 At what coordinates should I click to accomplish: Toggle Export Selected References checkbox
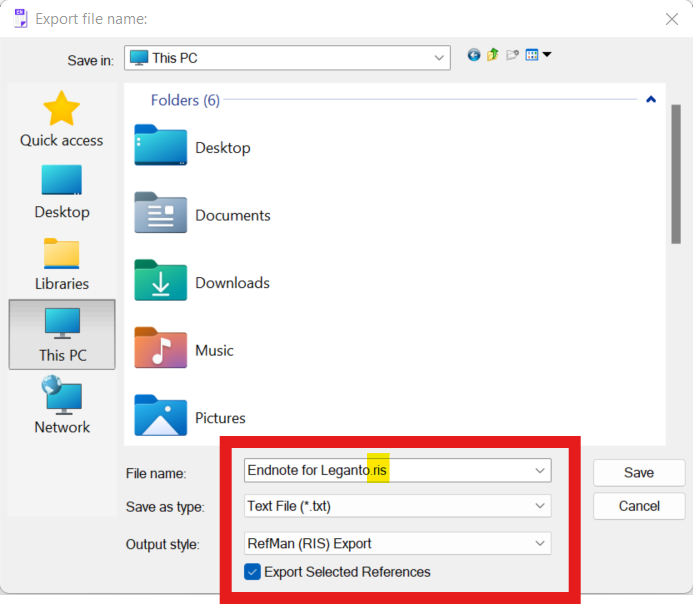tap(252, 572)
